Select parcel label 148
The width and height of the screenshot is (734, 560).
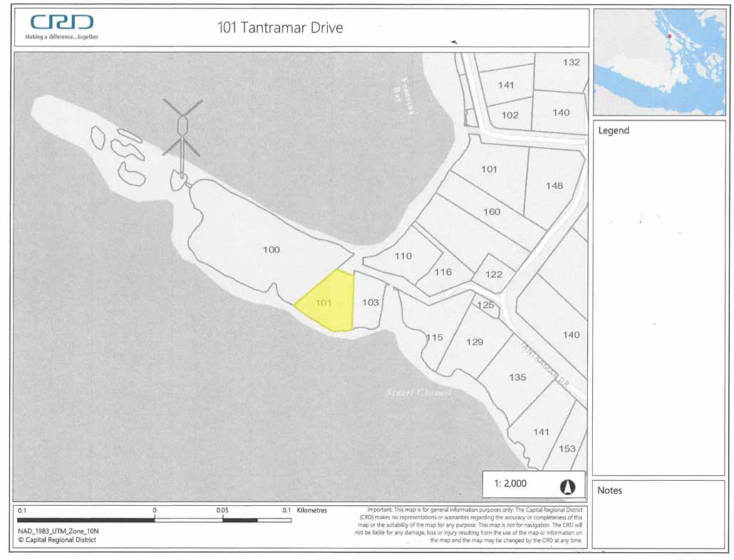pyautogui.click(x=554, y=186)
